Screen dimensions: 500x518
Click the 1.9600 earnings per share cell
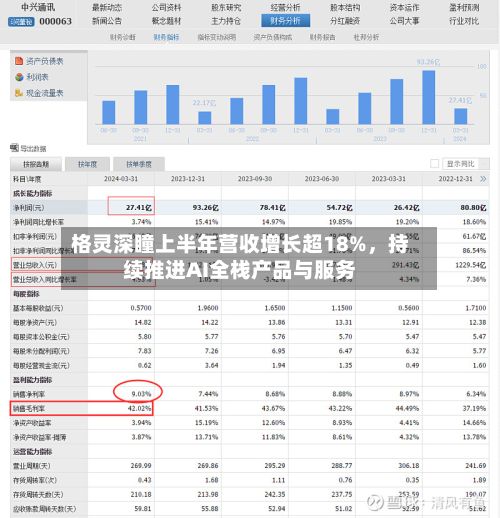click(208, 308)
